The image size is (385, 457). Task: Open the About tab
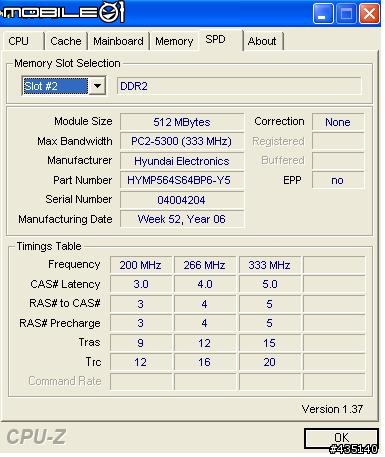pyautogui.click(x=263, y=41)
